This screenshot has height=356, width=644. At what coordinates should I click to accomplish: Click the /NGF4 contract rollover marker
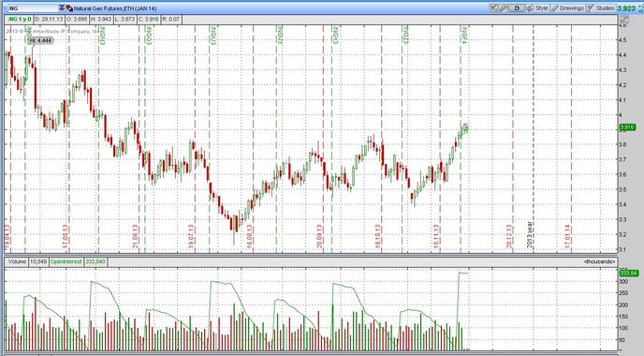pos(464,35)
